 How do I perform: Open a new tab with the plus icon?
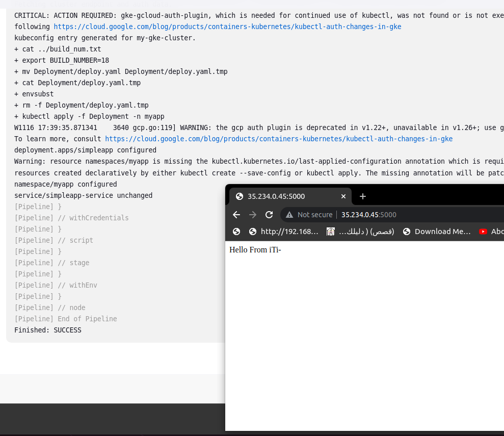point(362,196)
